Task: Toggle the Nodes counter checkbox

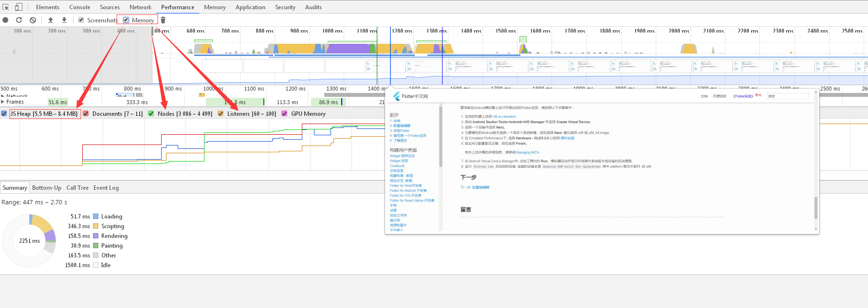Action: click(151, 113)
